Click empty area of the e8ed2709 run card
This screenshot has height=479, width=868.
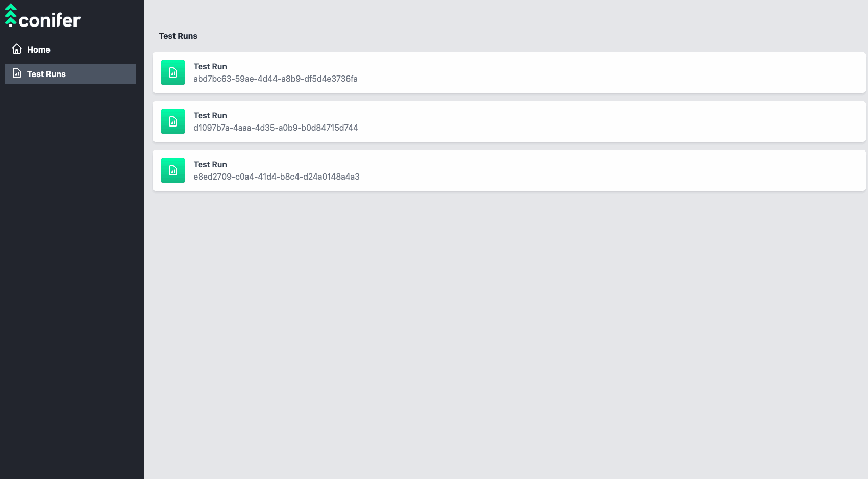click(612, 170)
